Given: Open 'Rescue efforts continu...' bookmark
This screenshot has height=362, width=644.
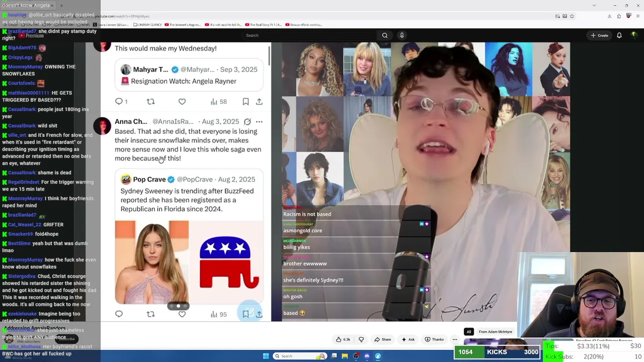Looking at the screenshot, I should click(303, 25).
